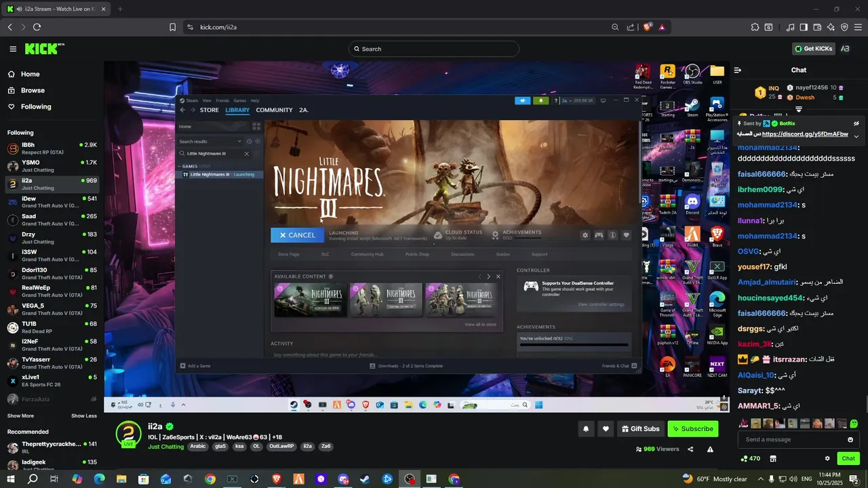Click the Get KICKs button
This screenshot has height=488, width=868.
(x=814, y=49)
